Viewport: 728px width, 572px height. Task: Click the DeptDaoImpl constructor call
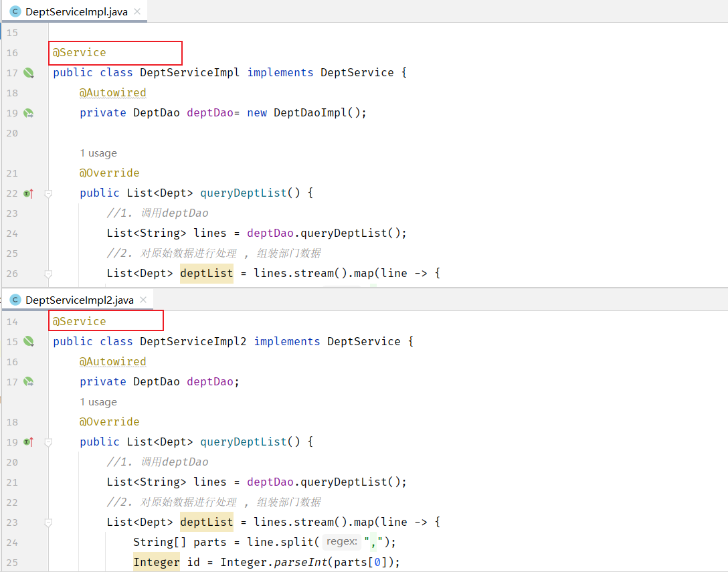tap(316, 113)
